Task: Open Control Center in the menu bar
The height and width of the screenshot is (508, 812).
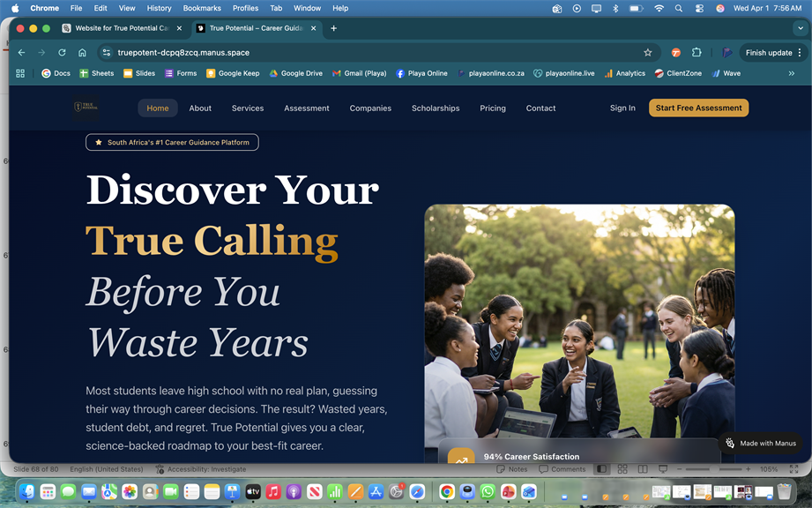Action: click(x=699, y=8)
